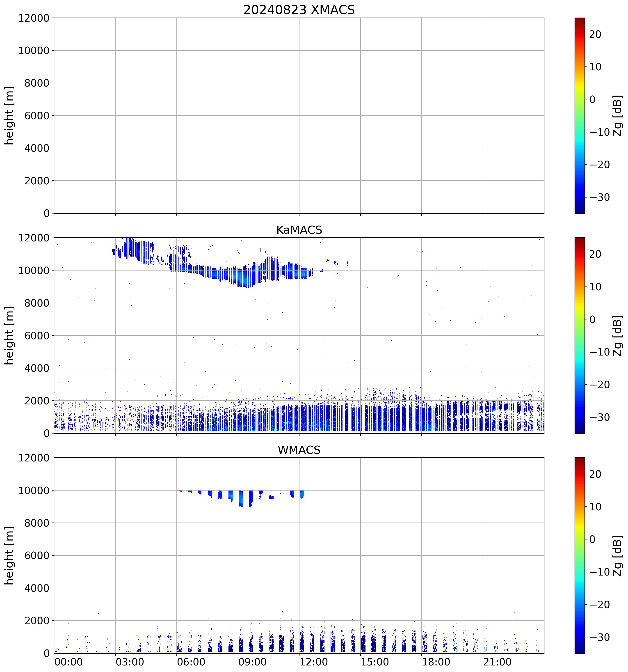Click the 09:00 time axis label
Screen dimensions: 628x672
coord(252,662)
